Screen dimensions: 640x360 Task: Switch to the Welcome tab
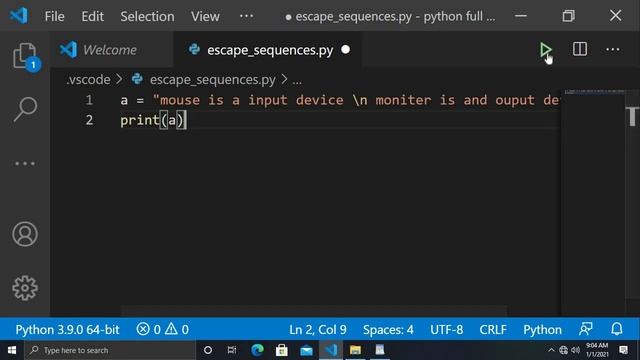coord(110,50)
